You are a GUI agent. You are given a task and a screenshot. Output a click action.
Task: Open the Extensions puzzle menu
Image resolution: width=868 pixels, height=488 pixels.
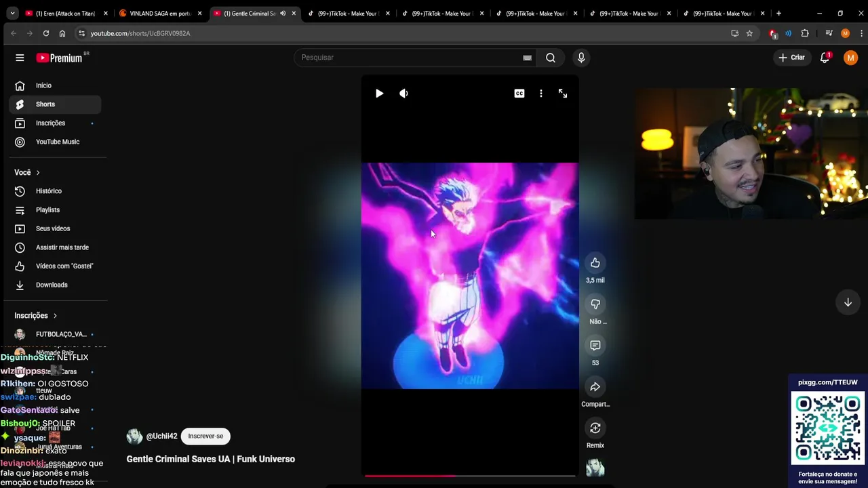805,33
